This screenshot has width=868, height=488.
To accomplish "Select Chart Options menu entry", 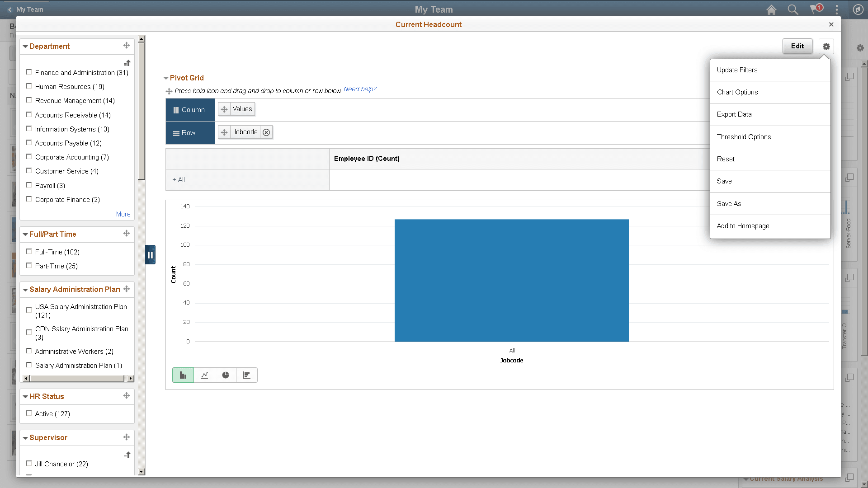I will [x=737, y=92].
